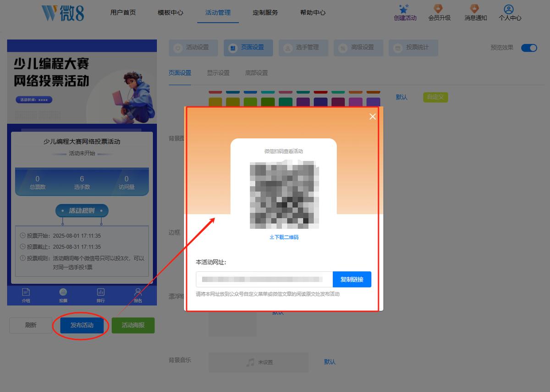The height and width of the screenshot is (392, 550).
Task: Click the 活动规则 button in preview
Action: tap(82, 211)
